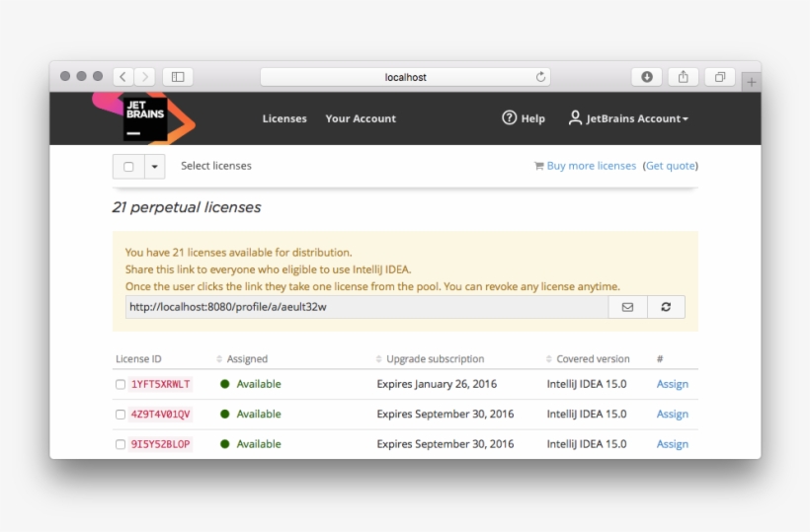Click the user profile icon in the header
810x532 pixels.
575,118
